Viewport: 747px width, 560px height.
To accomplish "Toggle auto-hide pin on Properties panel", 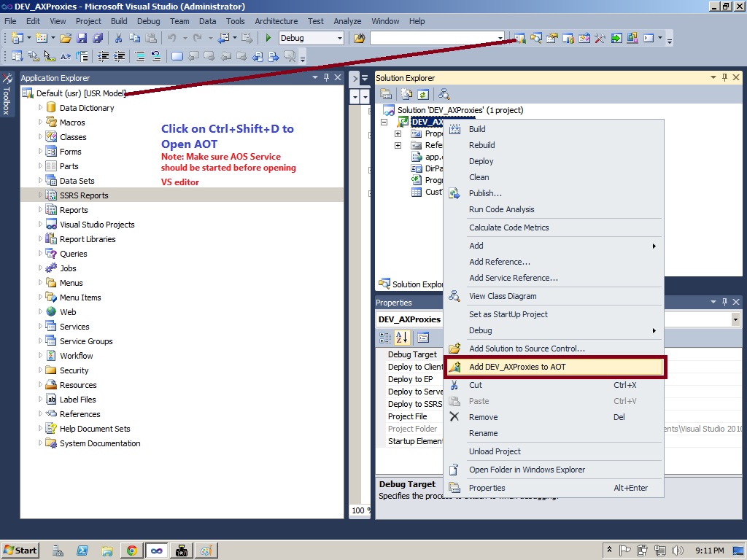I will [x=724, y=302].
